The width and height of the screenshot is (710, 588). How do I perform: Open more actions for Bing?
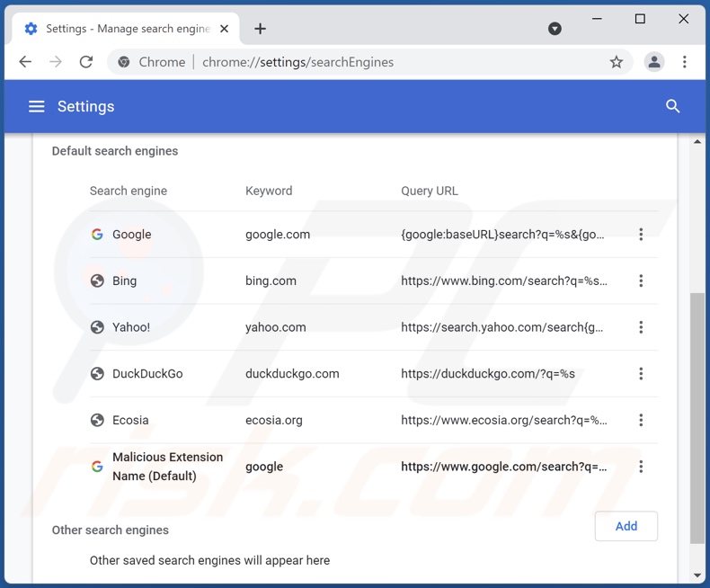pos(641,281)
